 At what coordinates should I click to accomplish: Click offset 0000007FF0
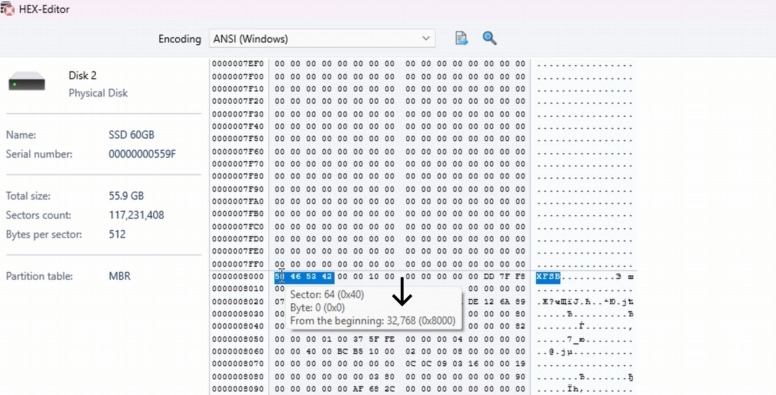[238, 264]
